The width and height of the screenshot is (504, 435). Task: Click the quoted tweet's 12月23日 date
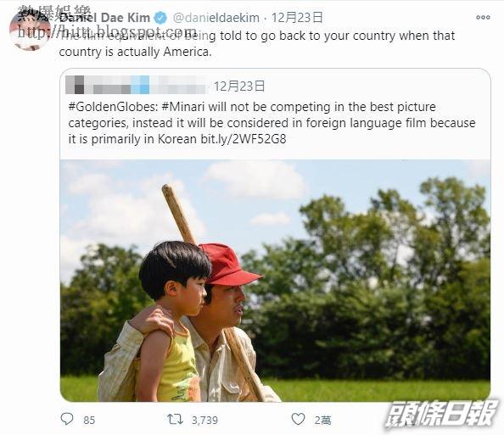click(239, 86)
